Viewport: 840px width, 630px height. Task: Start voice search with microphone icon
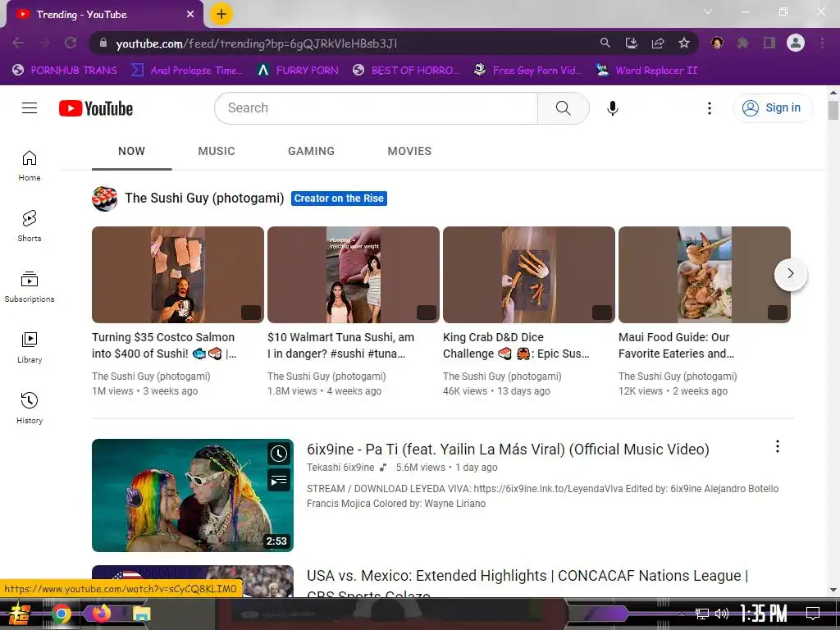(x=613, y=108)
